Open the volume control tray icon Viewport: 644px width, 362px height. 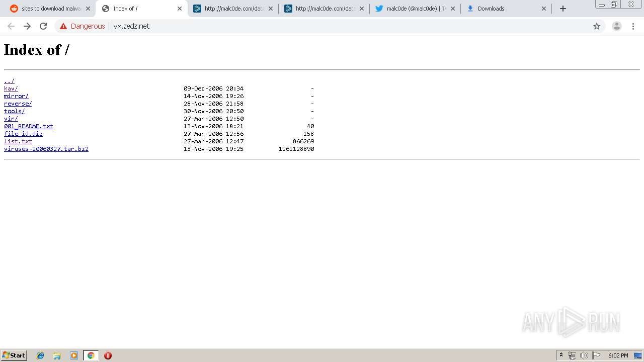point(584,355)
